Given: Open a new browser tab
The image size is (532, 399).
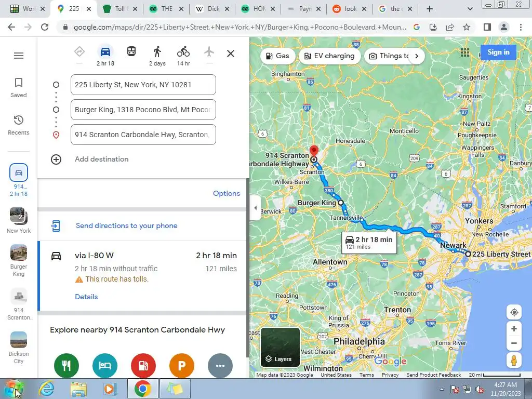Looking at the screenshot, I should point(430,9).
